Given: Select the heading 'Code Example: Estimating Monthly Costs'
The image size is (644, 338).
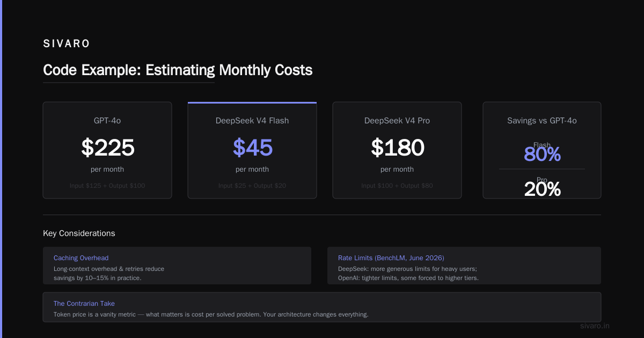Looking at the screenshot, I should 178,70.
